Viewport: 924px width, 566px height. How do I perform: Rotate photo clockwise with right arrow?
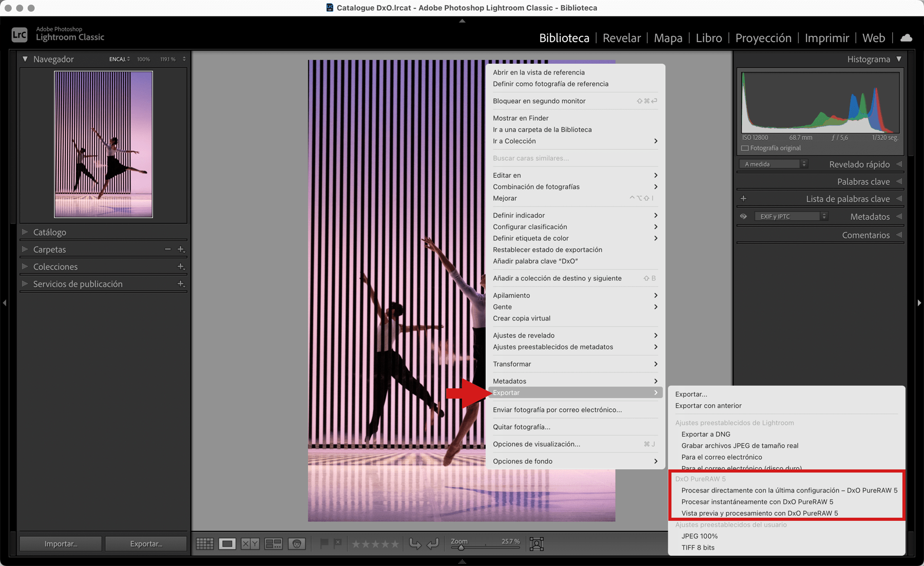coord(433,543)
